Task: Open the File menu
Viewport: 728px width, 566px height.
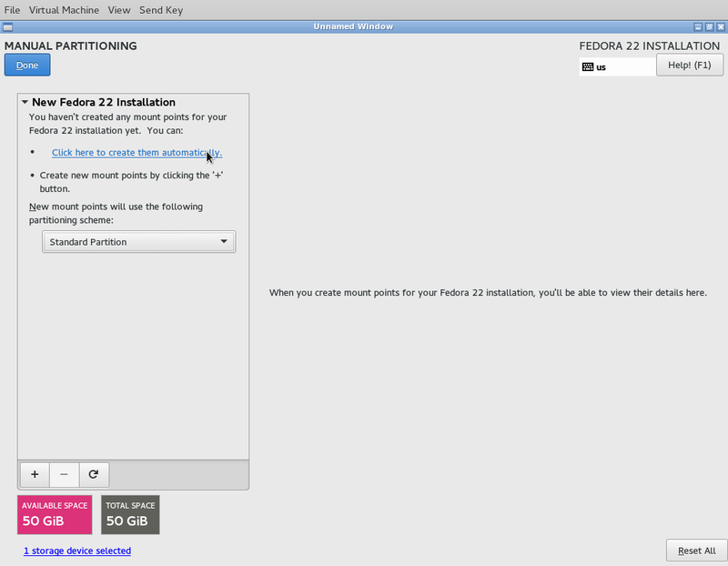Action: pos(12,10)
